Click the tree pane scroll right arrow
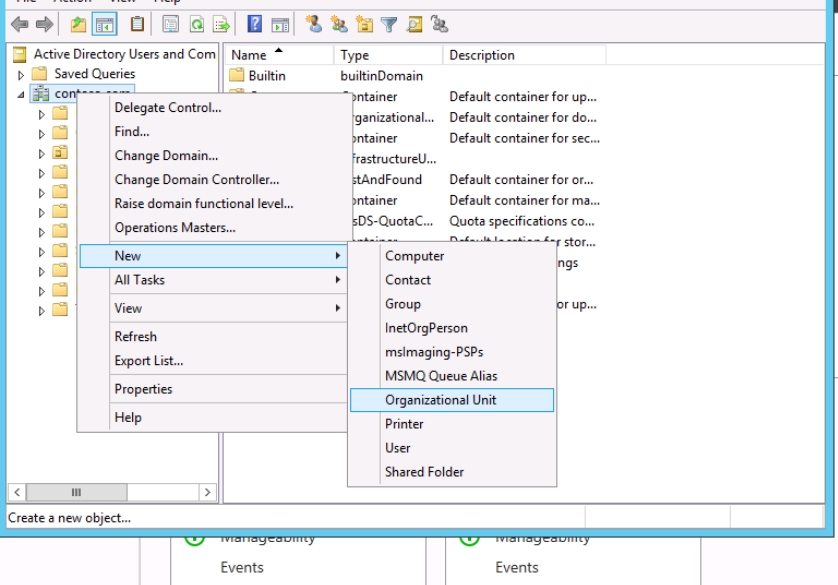This screenshot has width=838, height=585. coord(207,492)
